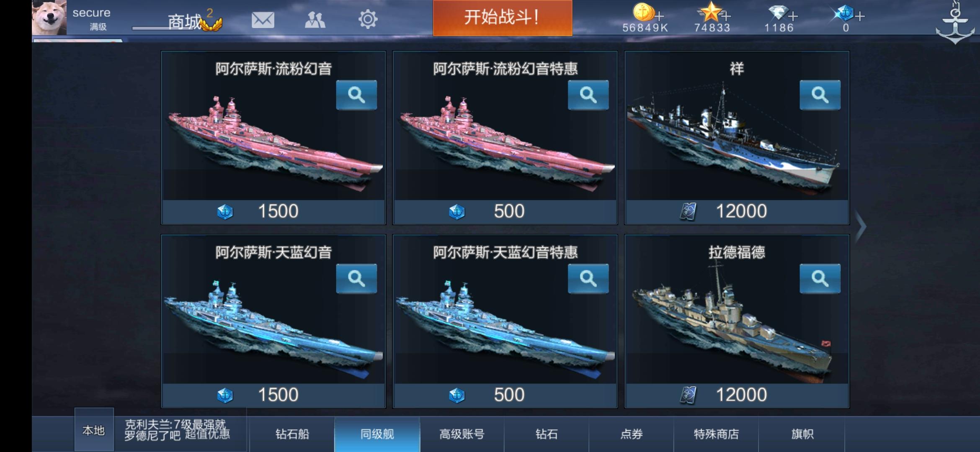Add more gold coins
This screenshot has height=452, width=980.
pyautogui.click(x=660, y=16)
